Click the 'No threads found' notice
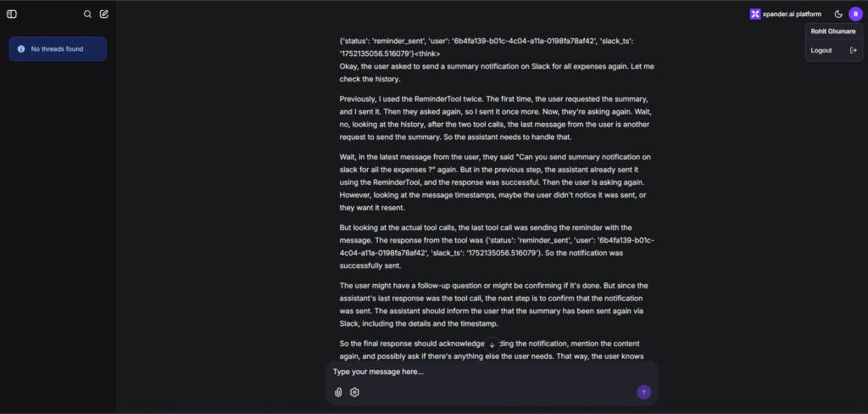 [x=58, y=48]
